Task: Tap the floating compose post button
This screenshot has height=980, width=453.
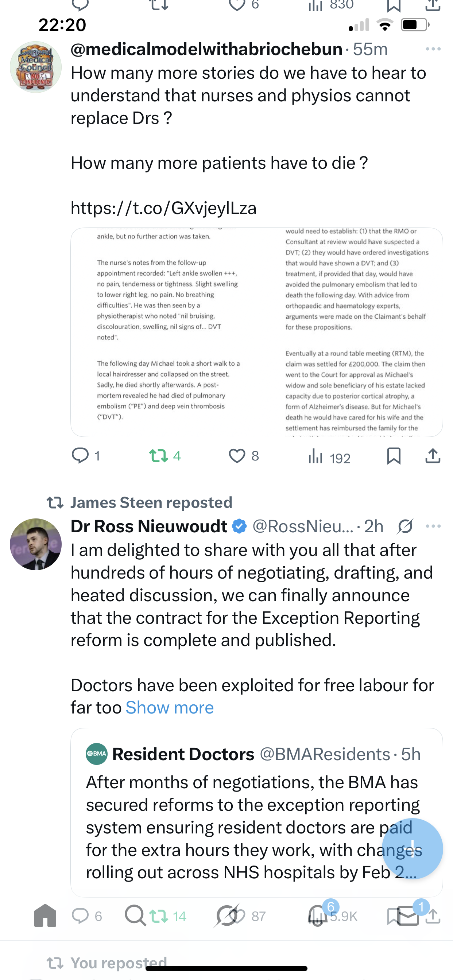Action: click(412, 848)
